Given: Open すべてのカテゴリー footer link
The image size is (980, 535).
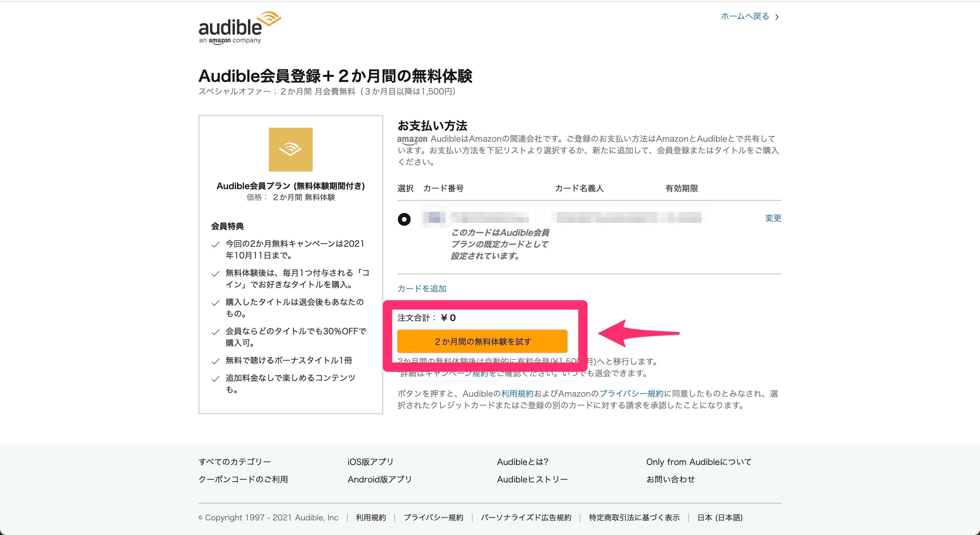Looking at the screenshot, I should 235,461.
